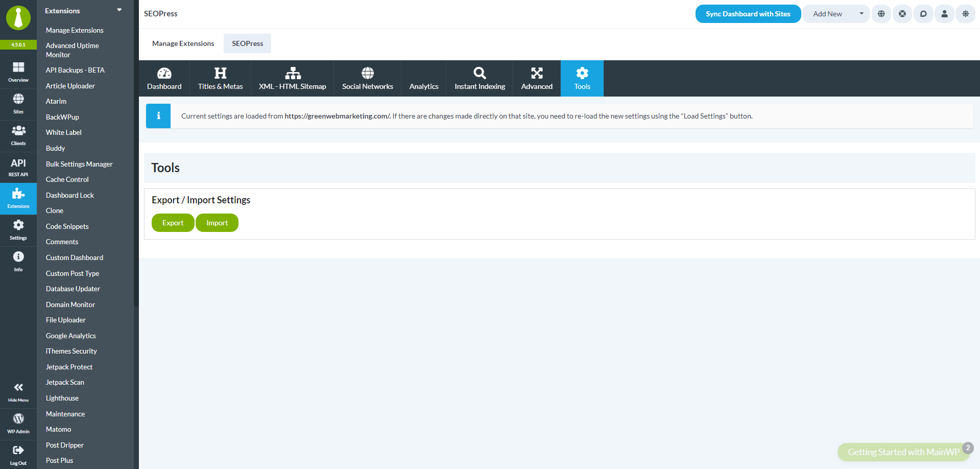The height and width of the screenshot is (469, 980).
Task: Open Article Uploader extension
Action: 70,86
